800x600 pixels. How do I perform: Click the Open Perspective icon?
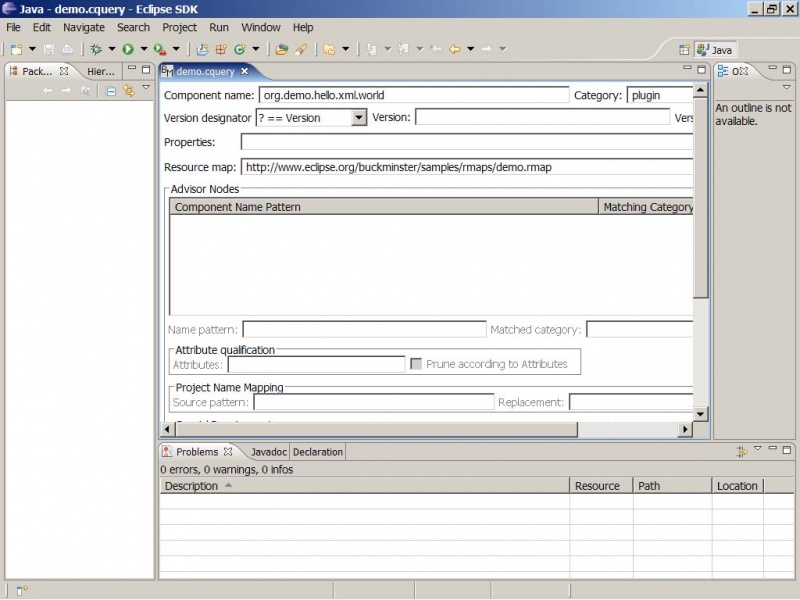(684, 50)
